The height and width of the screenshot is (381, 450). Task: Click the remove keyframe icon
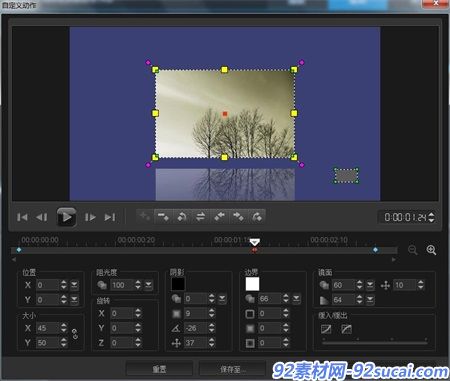point(163,217)
